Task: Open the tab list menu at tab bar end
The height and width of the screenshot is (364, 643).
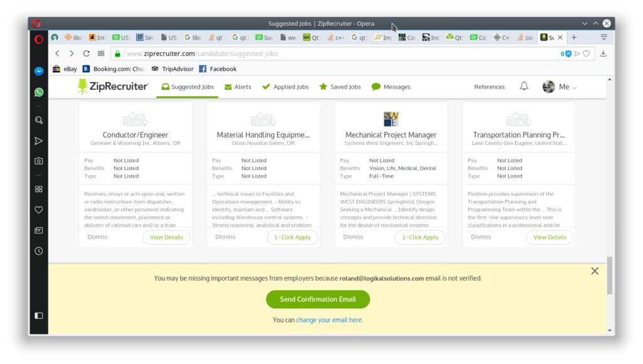Action: [604, 37]
